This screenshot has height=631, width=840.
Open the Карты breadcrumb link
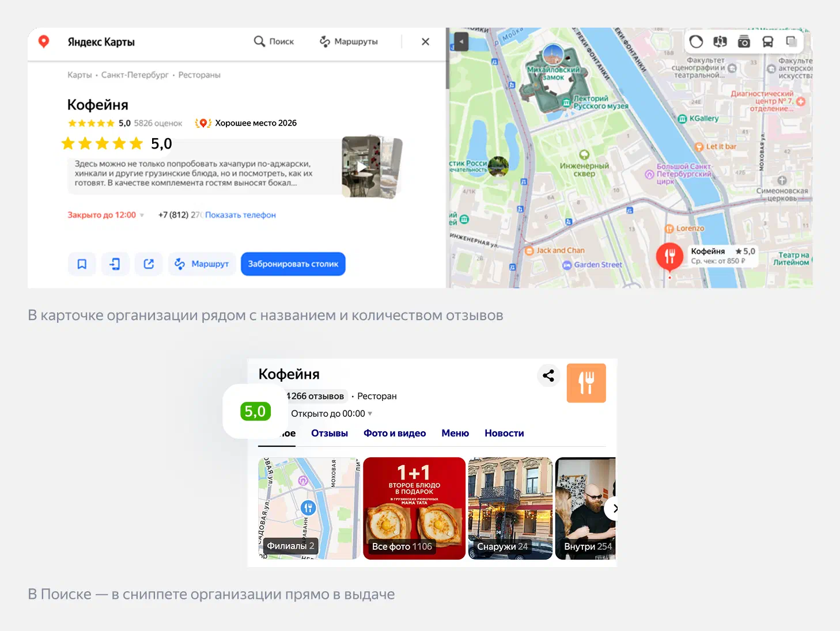tap(80, 75)
